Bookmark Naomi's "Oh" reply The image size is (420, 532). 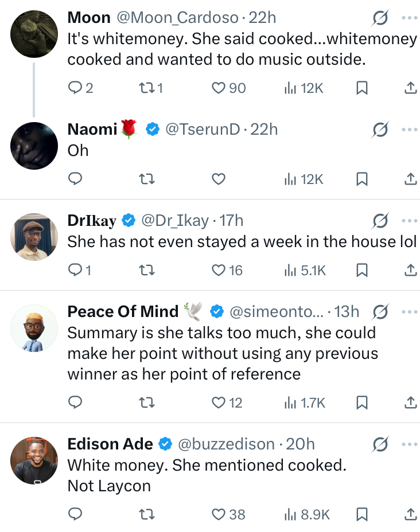tap(362, 179)
